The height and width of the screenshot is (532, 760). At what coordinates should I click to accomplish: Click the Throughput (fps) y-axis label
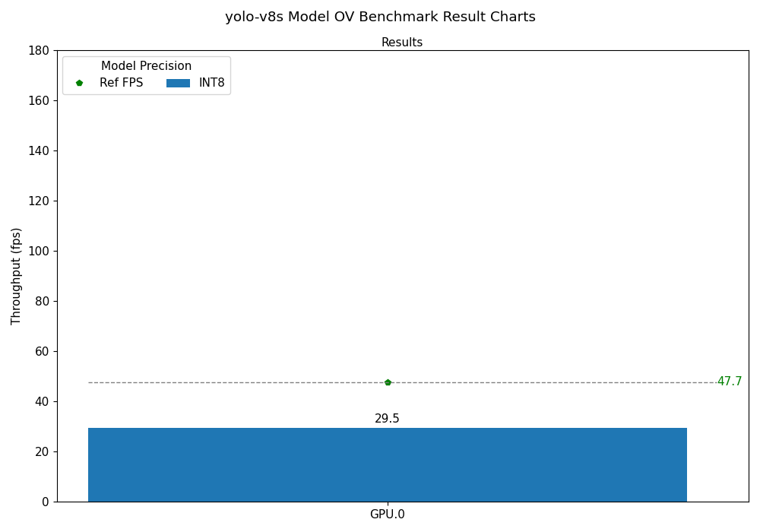pyautogui.click(x=17, y=276)
